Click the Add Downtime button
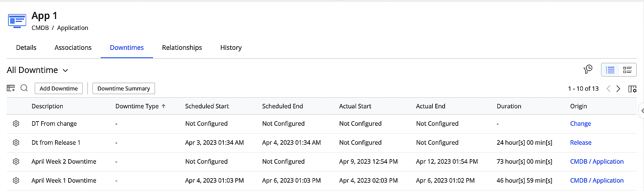 click(x=58, y=88)
